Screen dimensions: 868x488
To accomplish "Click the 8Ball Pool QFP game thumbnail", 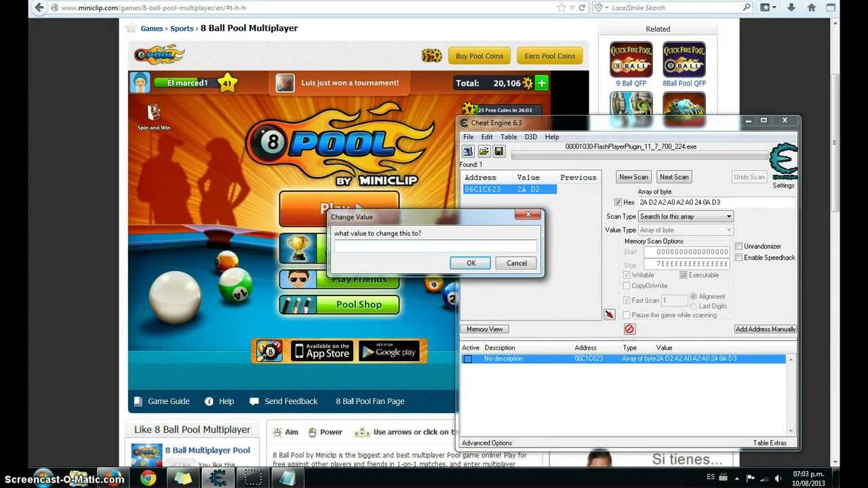I will (684, 60).
